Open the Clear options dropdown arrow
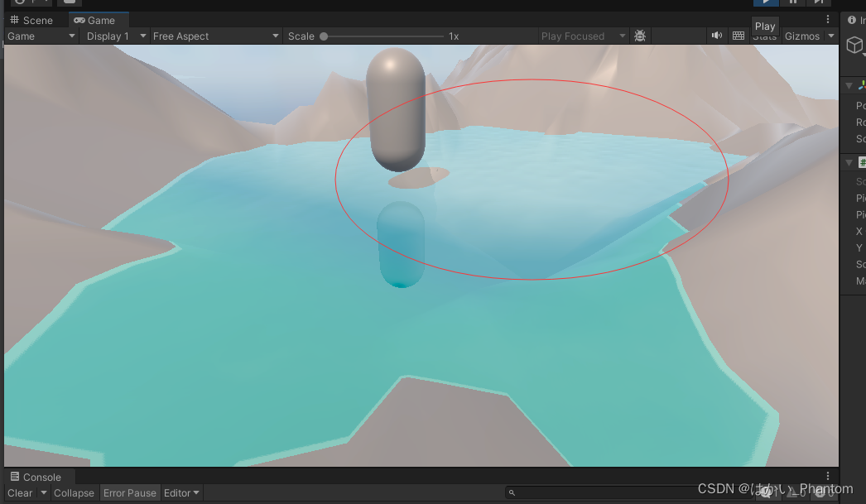 pos(44,493)
